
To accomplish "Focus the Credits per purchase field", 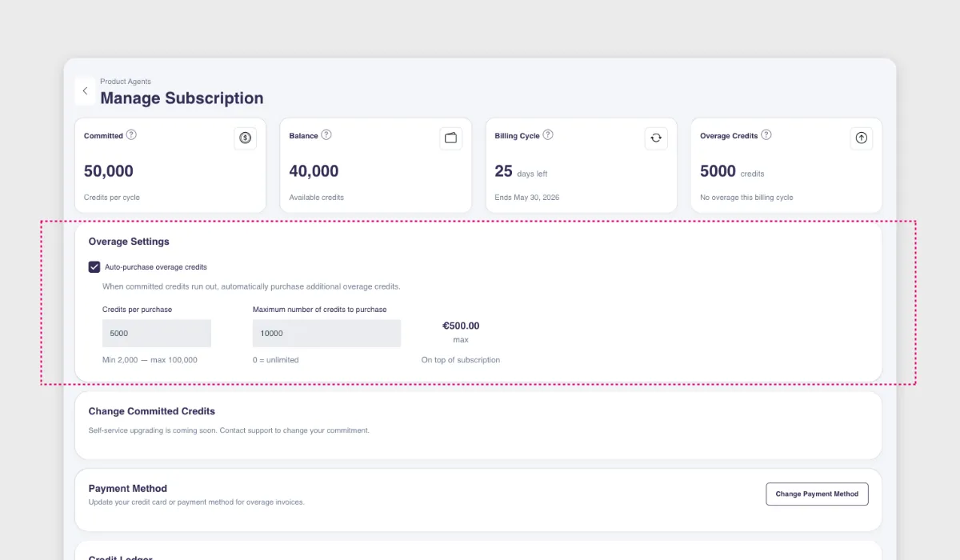I will (157, 334).
